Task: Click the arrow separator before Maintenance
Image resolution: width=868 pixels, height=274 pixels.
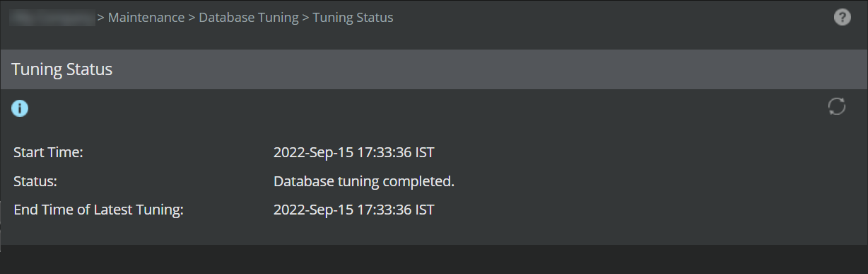Action: tap(101, 18)
